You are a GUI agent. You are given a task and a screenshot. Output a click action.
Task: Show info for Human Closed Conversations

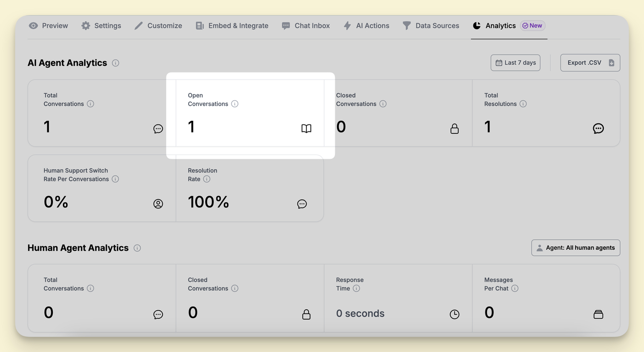(235, 289)
